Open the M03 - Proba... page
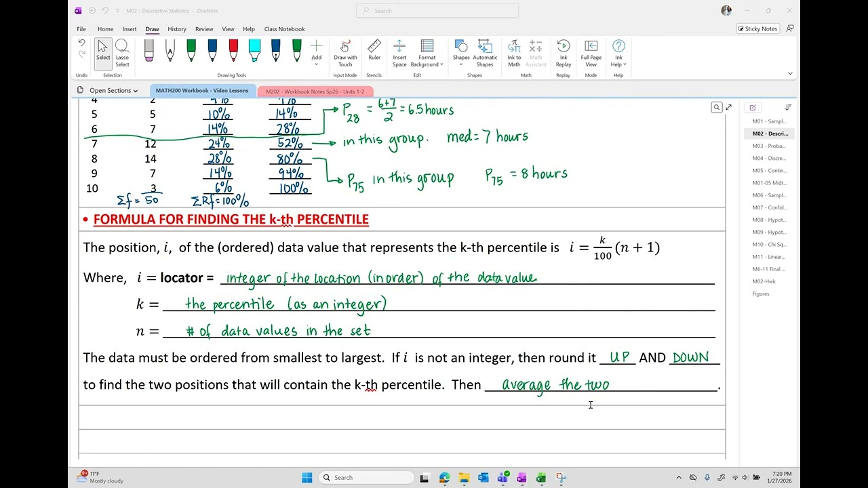The width and height of the screenshot is (868, 488). click(769, 146)
